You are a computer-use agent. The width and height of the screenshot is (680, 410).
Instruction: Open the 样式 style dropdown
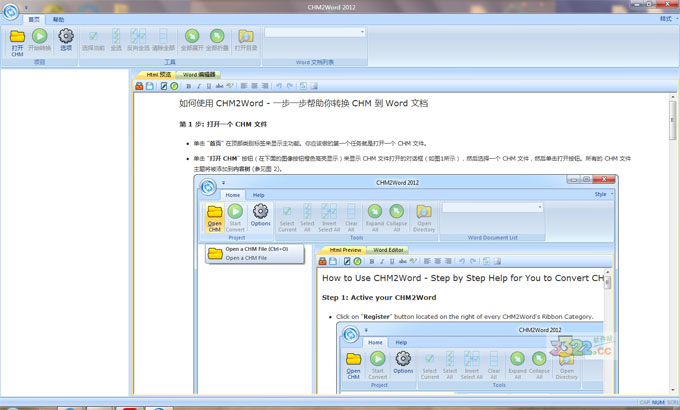click(665, 19)
